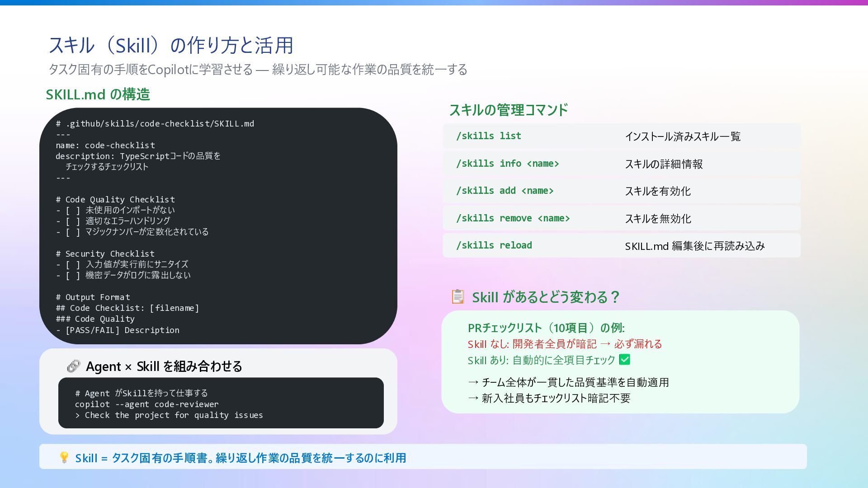Click the green checkmark after 全項目チェック

(624, 360)
